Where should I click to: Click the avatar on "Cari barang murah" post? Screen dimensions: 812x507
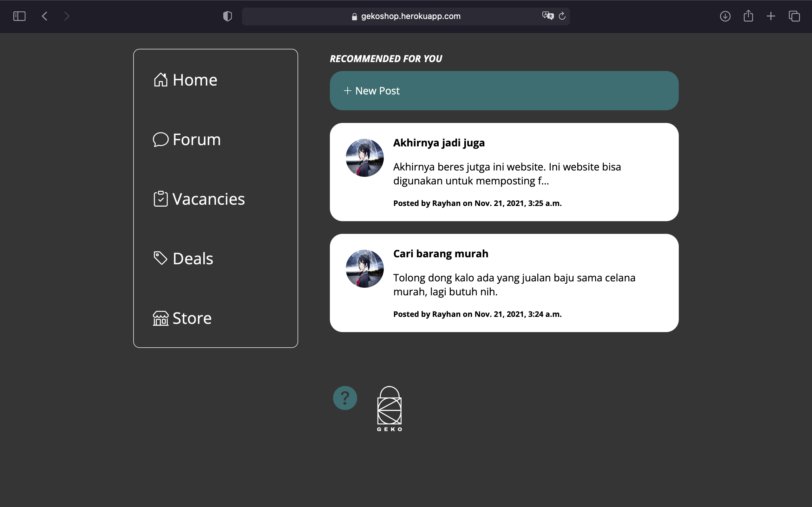[x=364, y=269]
